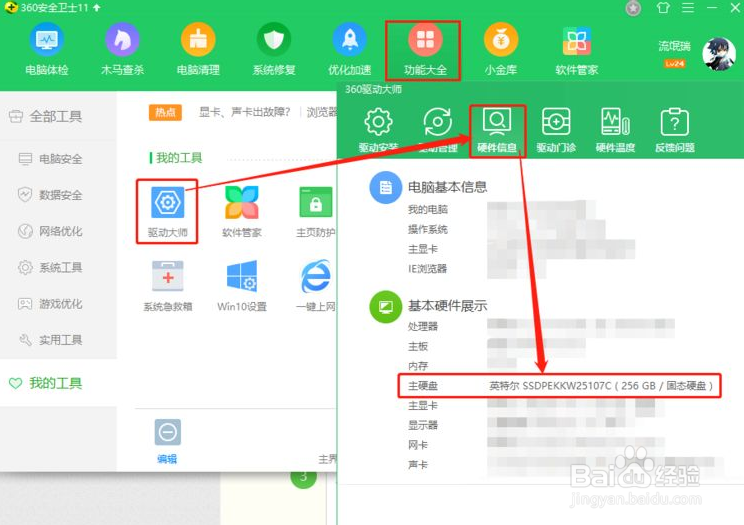Open 硬件温度 tab in 驱动大师
Image resolution: width=744 pixels, height=525 pixels.
615,130
